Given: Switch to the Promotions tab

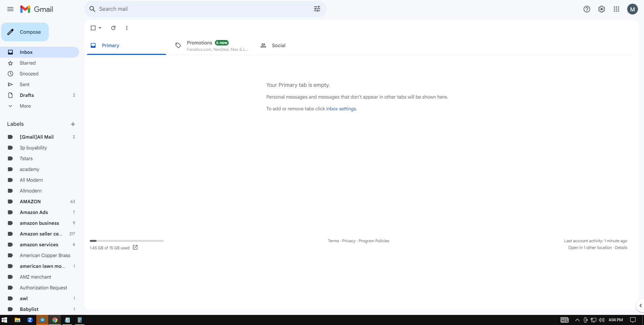Looking at the screenshot, I should 212,45.
